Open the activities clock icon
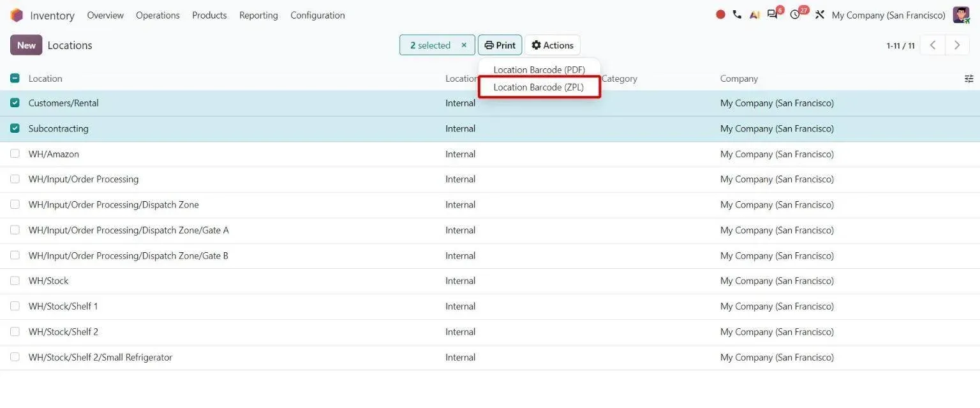The height and width of the screenshot is (408, 980). tap(795, 15)
